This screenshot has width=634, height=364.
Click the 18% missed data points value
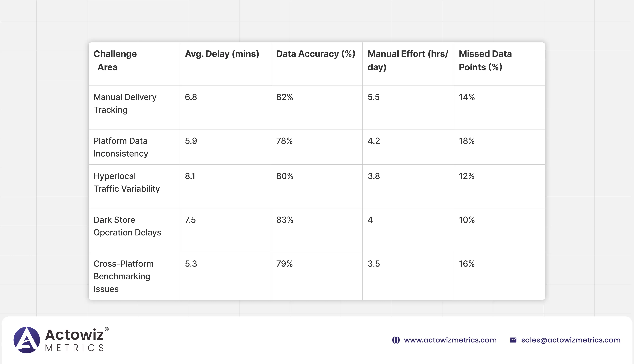[x=467, y=141]
